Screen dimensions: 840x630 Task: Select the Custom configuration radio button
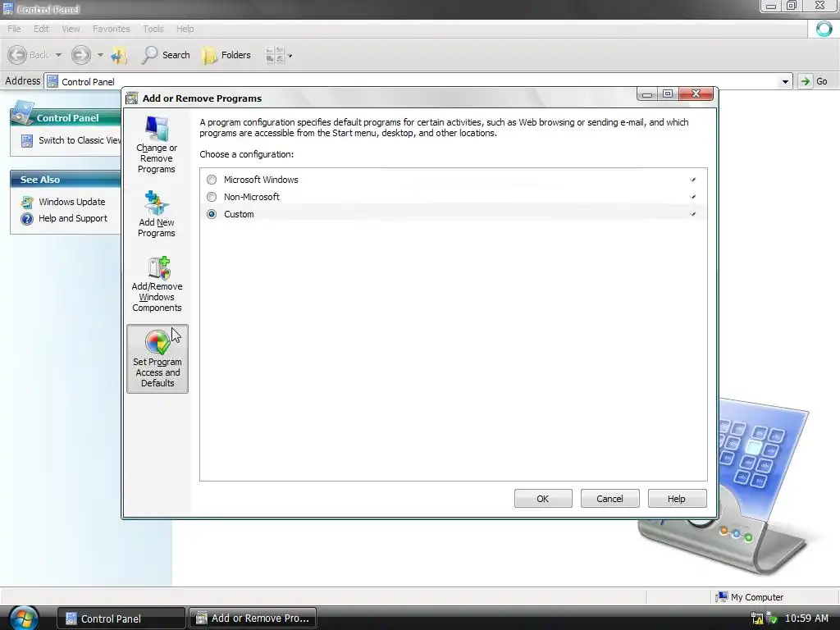212,214
